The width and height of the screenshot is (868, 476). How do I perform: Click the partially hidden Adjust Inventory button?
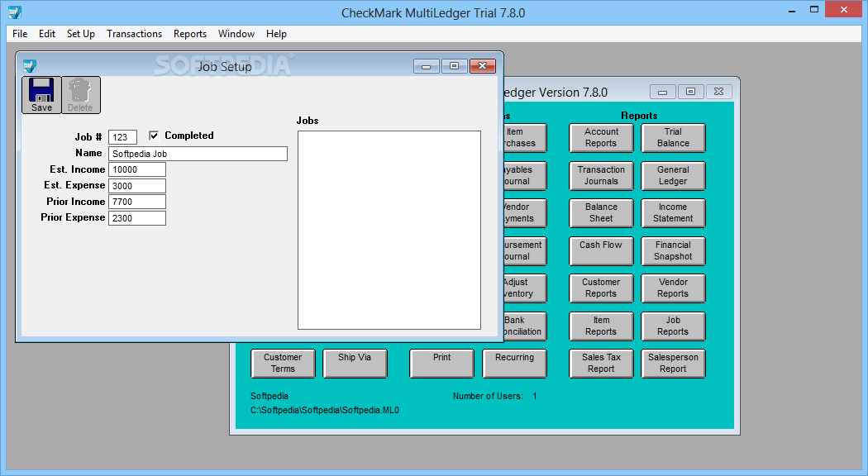(x=525, y=288)
